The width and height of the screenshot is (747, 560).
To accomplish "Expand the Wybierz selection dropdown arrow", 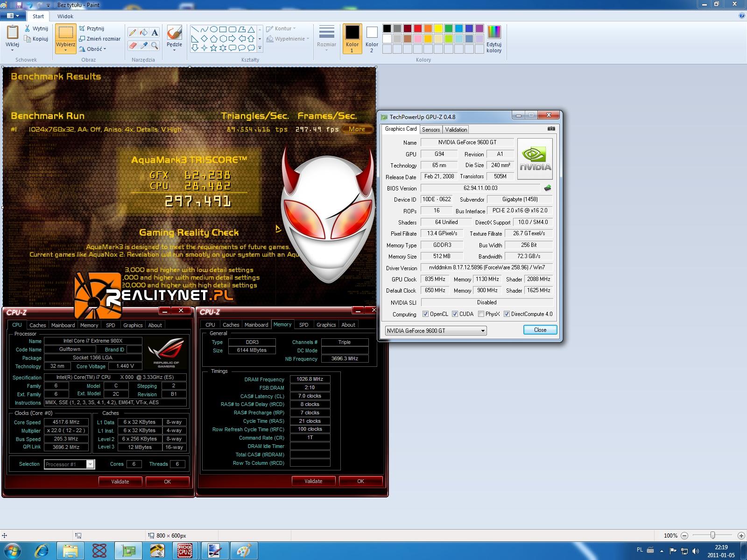I will pyautogui.click(x=65, y=50).
